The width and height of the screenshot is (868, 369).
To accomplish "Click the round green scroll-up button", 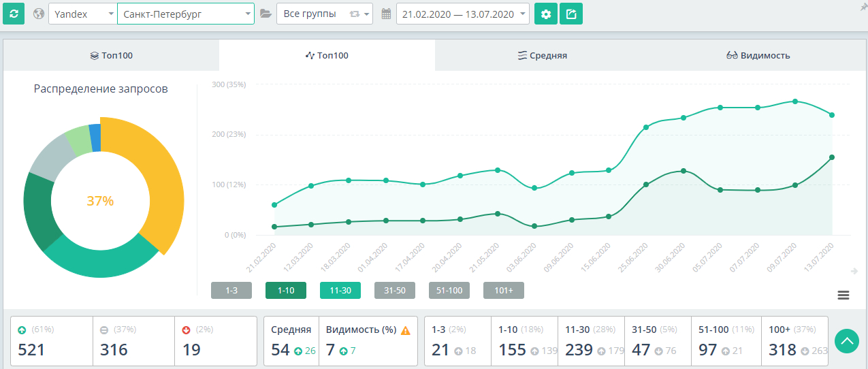I will pos(847,341).
